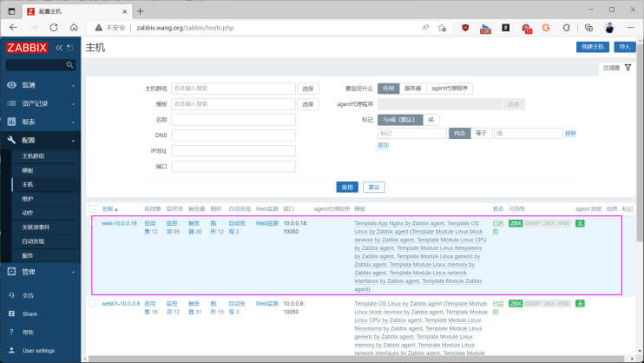Click the IP地址 input field
The image size is (644, 363).
coord(233,151)
